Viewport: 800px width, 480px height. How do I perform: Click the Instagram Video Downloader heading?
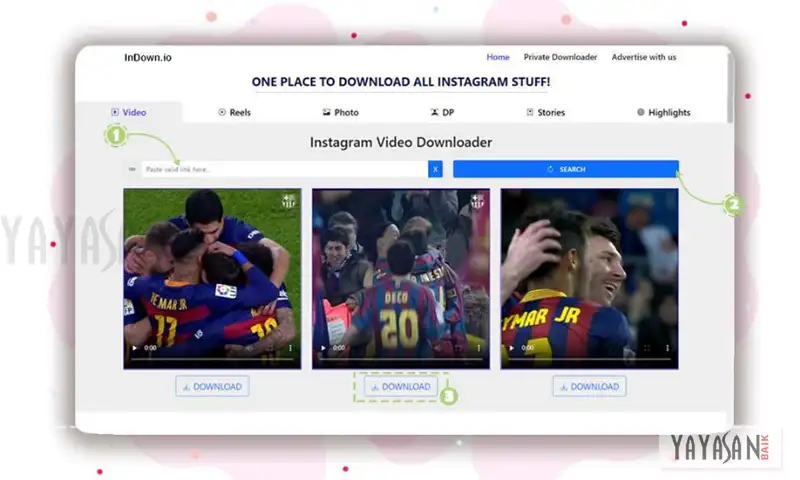[401, 142]
